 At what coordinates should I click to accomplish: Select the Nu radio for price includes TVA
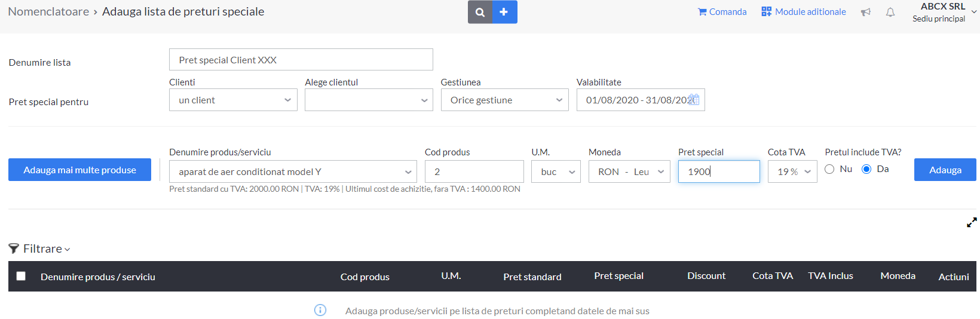click(x=829, y=169)
